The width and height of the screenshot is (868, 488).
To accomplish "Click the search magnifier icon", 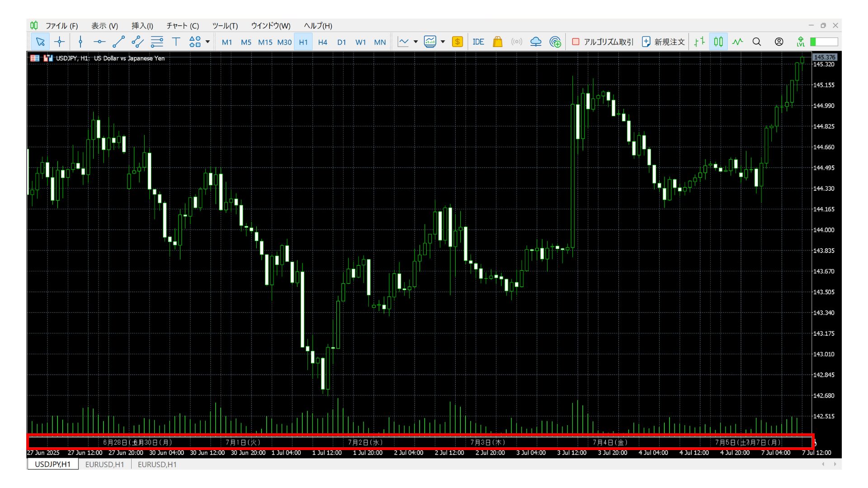I will pyautogui.click(x=756, y=42).
